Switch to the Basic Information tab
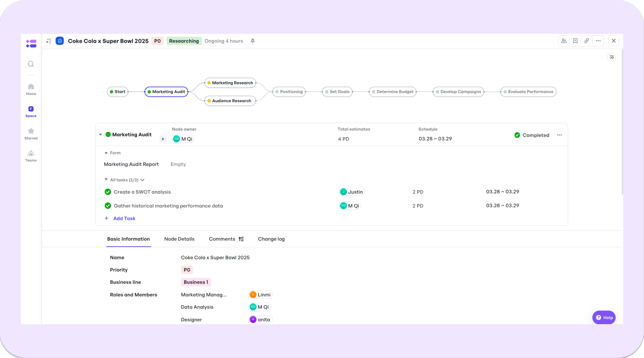This screenshot has width=644, height=358. [x=128, y=239]
